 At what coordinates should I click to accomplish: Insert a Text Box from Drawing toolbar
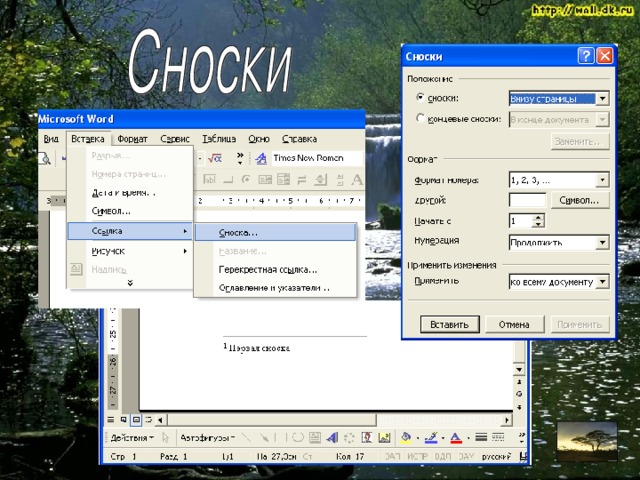click(x=315, y=438)
